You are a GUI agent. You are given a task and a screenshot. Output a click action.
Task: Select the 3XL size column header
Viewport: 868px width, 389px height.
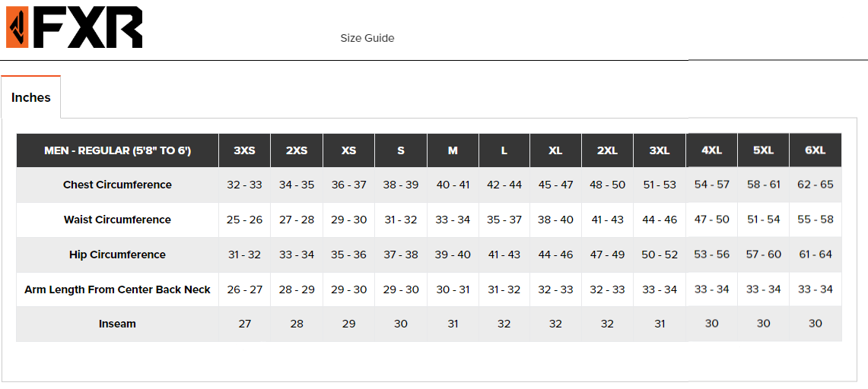coord(660,150)
